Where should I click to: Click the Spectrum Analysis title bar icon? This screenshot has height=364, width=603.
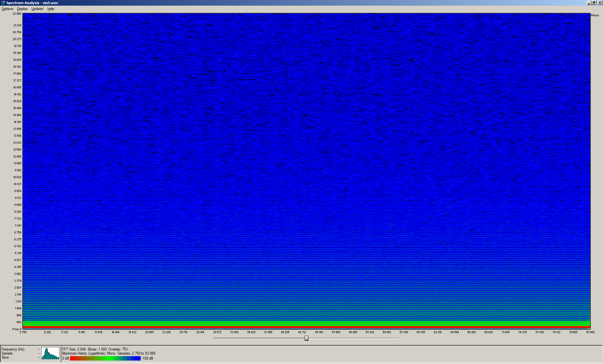pos(3,3)
